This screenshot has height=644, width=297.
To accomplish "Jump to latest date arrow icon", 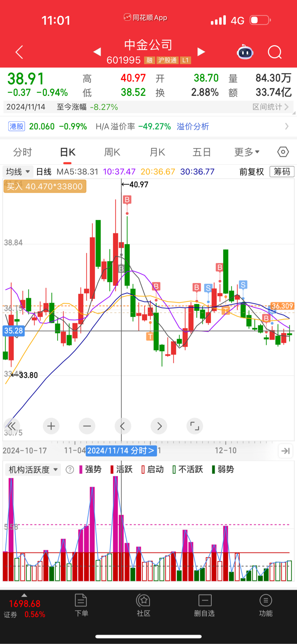I will (285, 451).
